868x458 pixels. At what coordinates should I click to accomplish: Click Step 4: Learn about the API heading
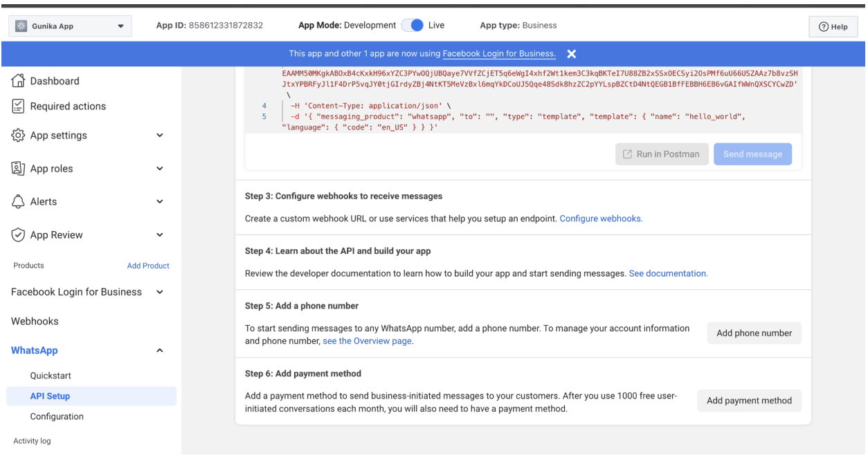(x=338, y=251)
